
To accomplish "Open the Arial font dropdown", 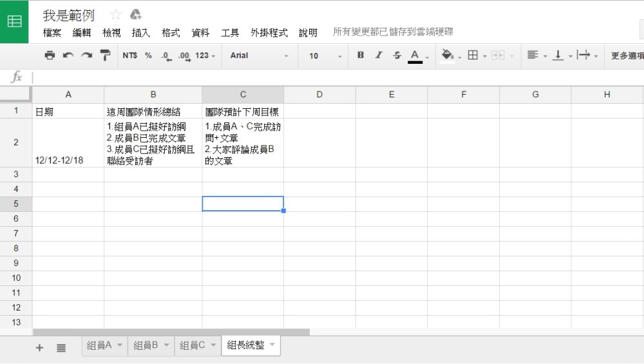I will (x=259, y=55).
